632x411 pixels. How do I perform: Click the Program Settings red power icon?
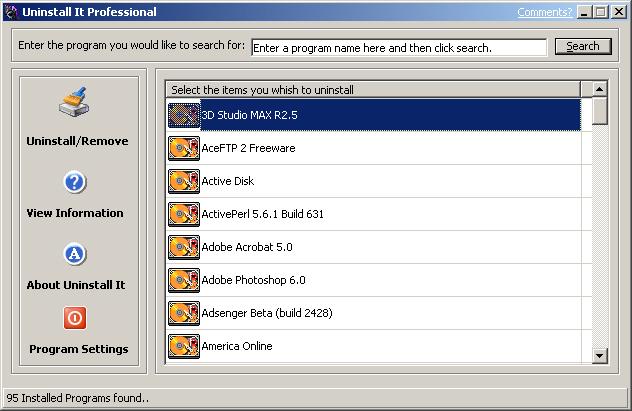[x=75, y=318]
